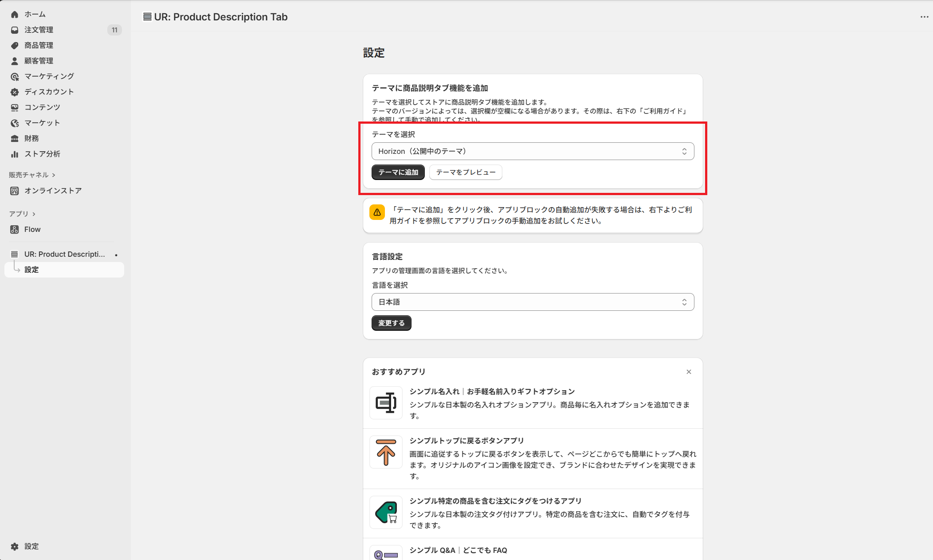Open the three-dot menu at top right

[x=924, y=17]
